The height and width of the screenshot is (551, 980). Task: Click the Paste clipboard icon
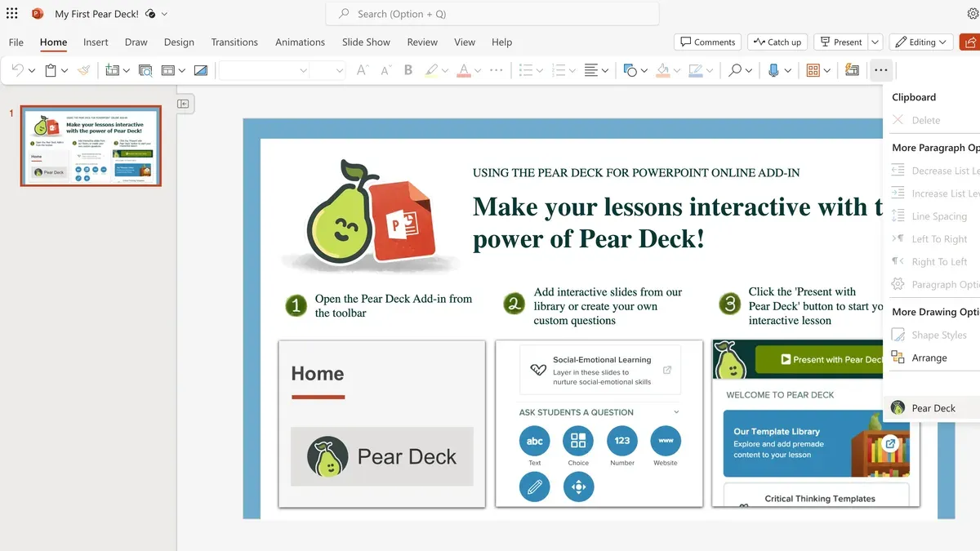click(51, 71)
